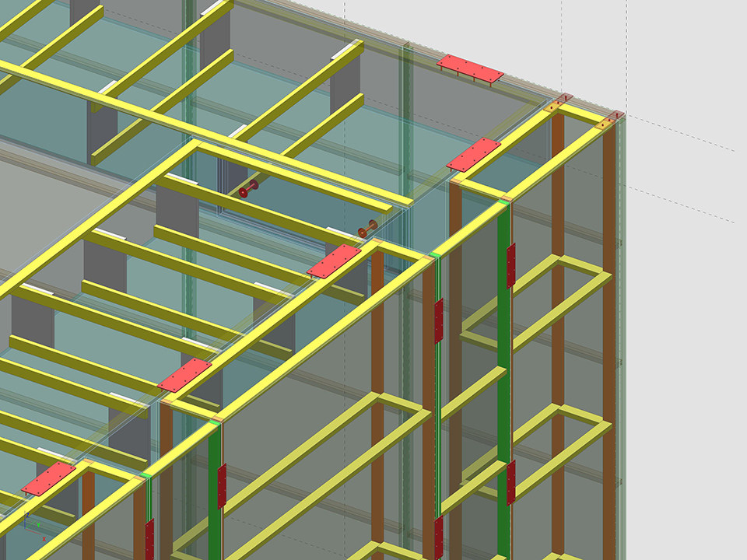Click the lower dark red plate on the tall green column
The width and height of the screenshot is (747, 560).
pyautogui.click(x=511, y=482)
